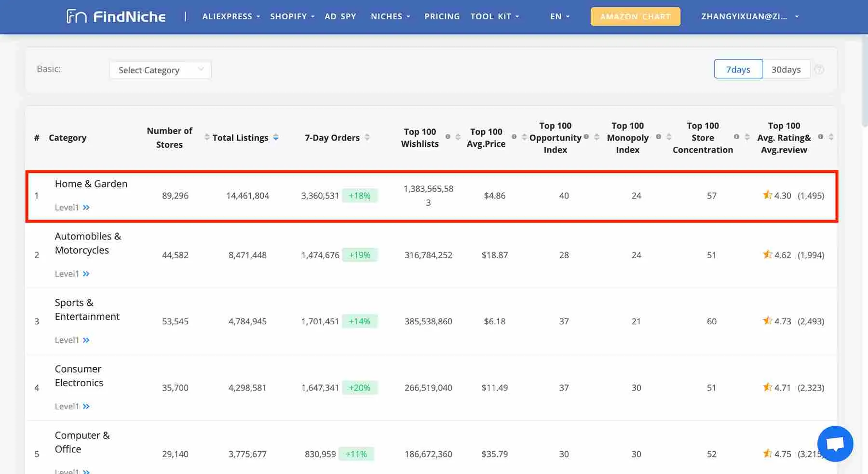
Task: Sort by Top 100 Store Concentration
Action: pos(747,137)
